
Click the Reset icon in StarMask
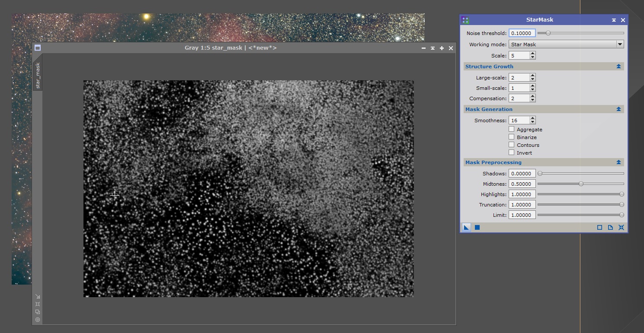click(621, 227)
